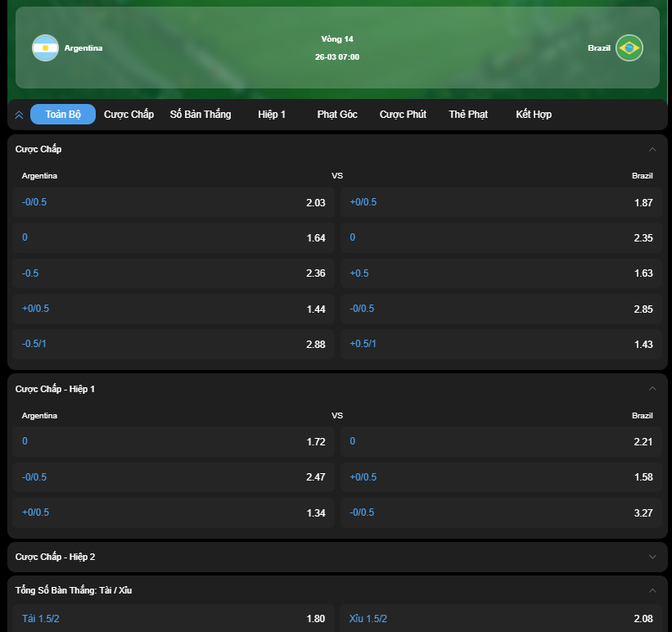
Task: Collapse Tổng Số Bàn Thắng: Tài / Xỉu section
Action: click(x=652, y=590)
